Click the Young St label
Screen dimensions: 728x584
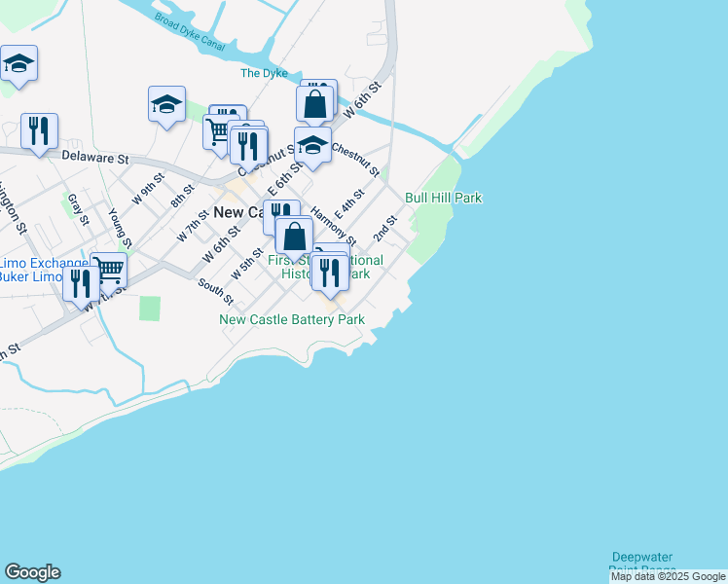pyautogui.click(x=120, y=228)
